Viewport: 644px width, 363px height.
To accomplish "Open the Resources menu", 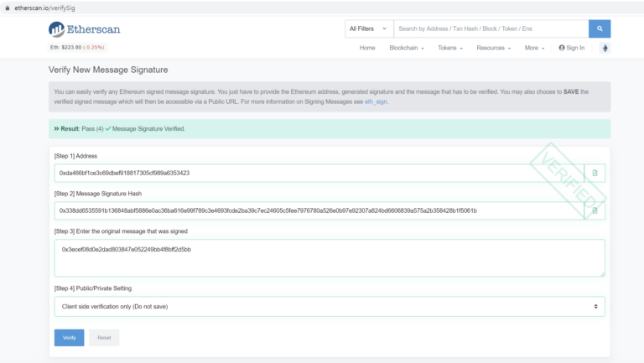I will point(493,48).
